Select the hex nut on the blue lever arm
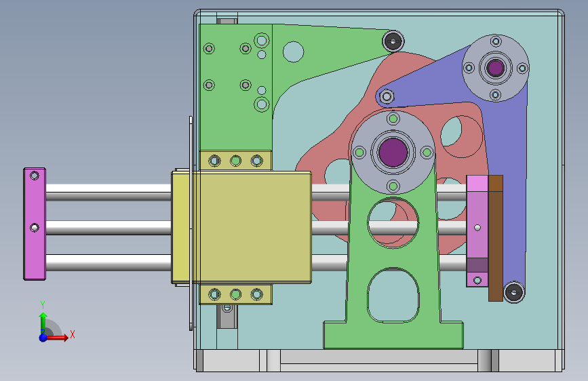 387,97
